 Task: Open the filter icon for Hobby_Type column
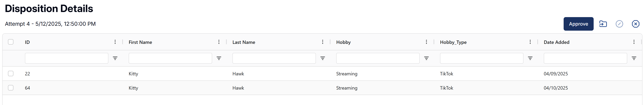point(530,58)
